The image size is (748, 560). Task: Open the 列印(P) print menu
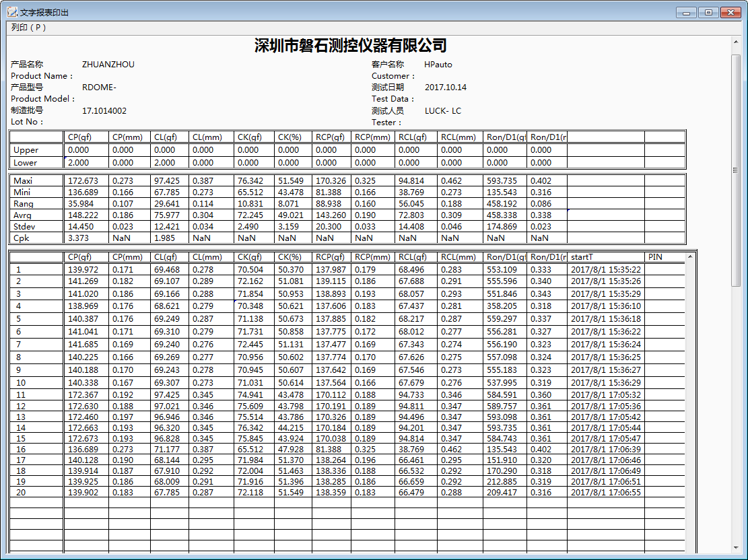pos(28,28)
